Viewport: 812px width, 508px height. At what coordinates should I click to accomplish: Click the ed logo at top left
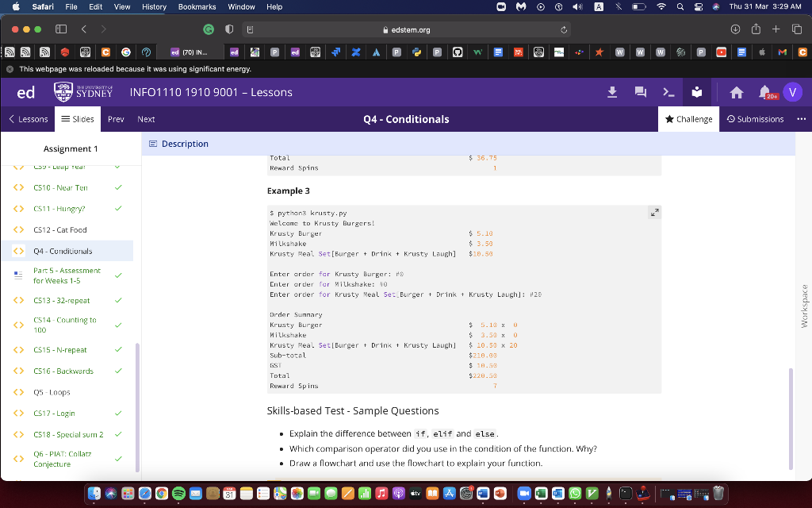[25, 92]
